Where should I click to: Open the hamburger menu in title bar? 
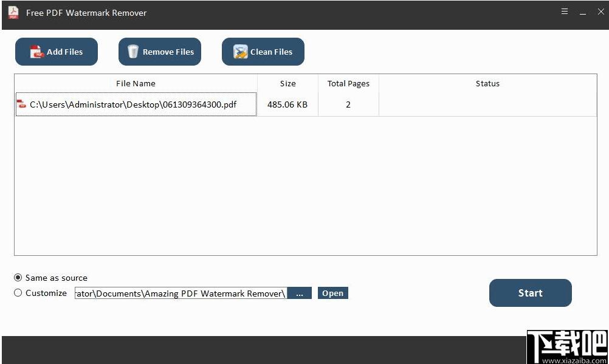[565, 12]
